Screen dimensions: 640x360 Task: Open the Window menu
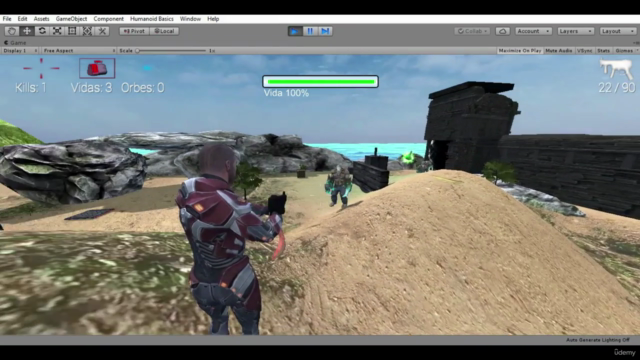coord(190,19)
